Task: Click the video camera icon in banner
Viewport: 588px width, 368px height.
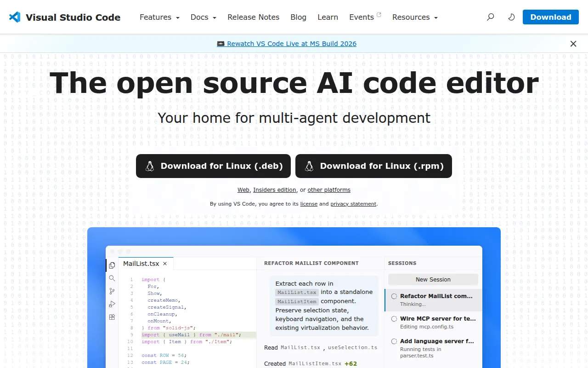Action: 221,44
